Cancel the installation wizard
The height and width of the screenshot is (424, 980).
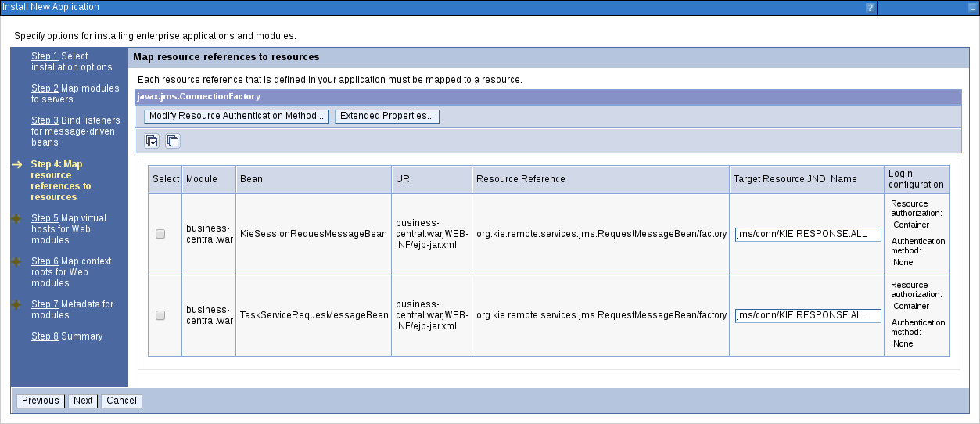pos(122,401)
